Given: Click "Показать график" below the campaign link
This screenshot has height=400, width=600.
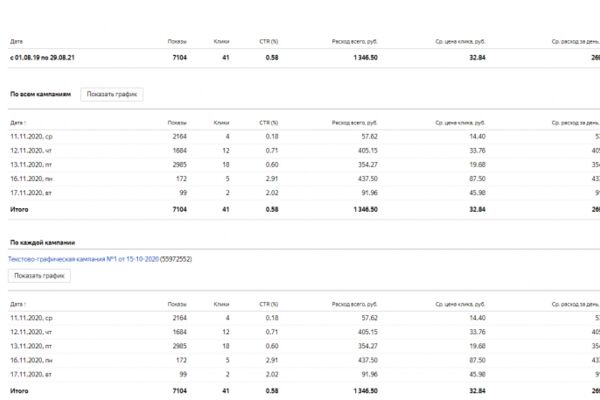Looking at the screenshot, I should (x=39, y=276).
